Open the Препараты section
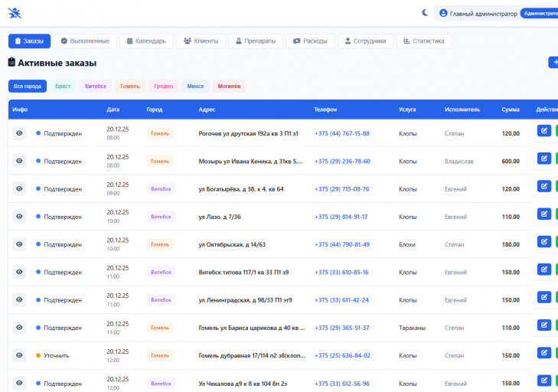The width and height of the screenshot is (558, 392). (256, 41)
